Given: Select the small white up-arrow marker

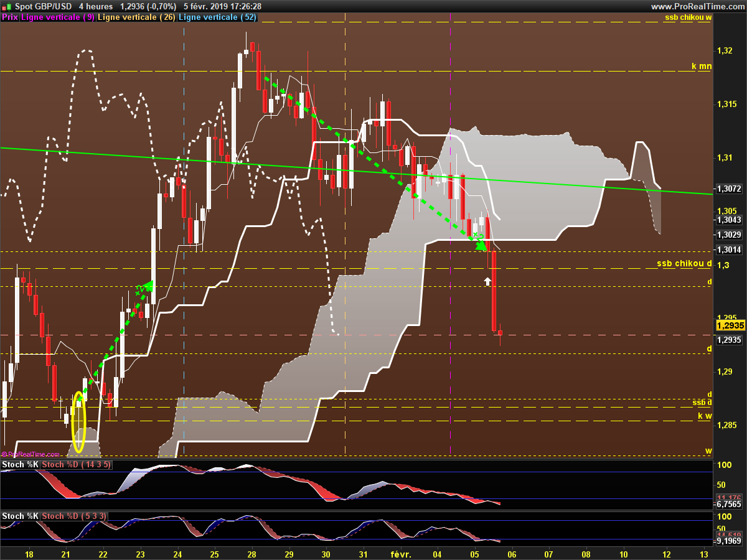Looking at the screenshot, I should (x=487, y=282).
